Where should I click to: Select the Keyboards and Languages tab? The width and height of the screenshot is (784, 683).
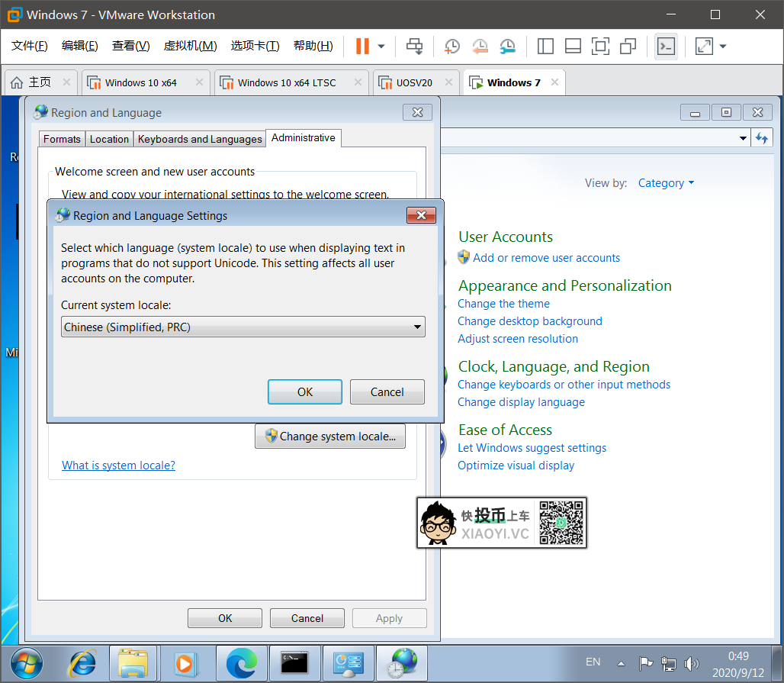click(200, 139)
